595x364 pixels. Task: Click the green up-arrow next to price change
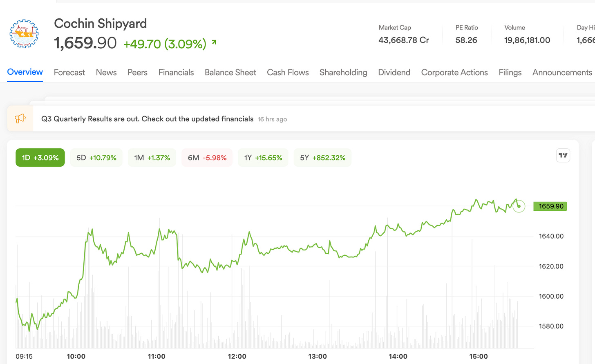click(x=214, y=42)
